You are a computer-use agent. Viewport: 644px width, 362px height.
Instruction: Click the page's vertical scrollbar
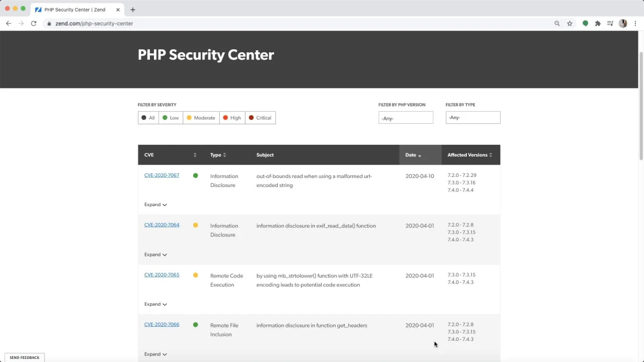coord(641,106)
